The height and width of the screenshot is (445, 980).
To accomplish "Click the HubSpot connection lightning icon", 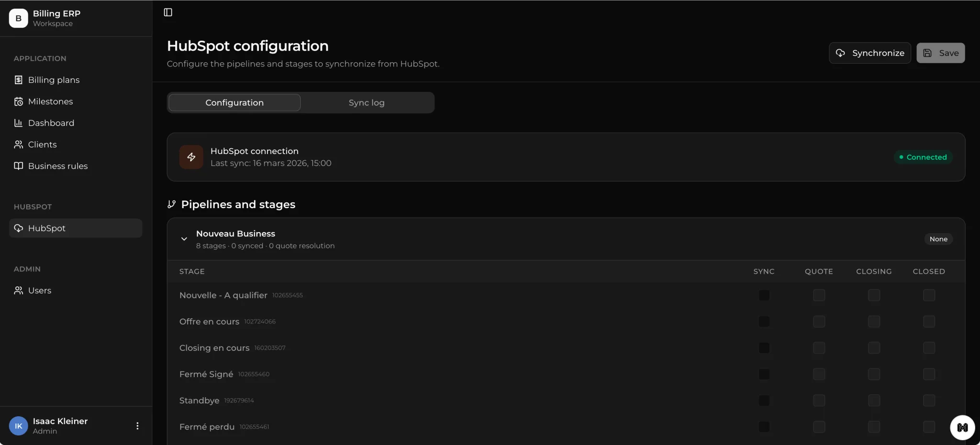I will (x=191, y=157).
